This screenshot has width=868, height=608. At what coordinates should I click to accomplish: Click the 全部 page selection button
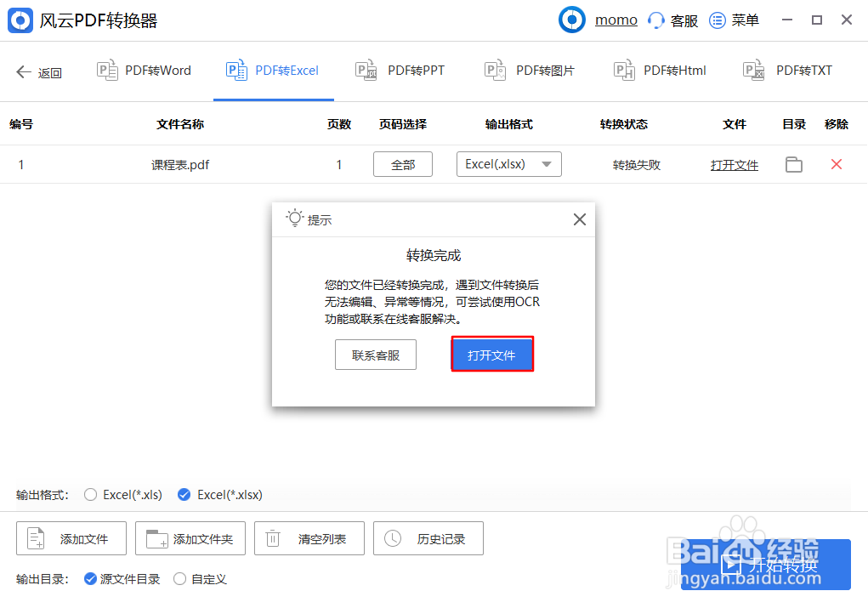[x=403, y=164]
